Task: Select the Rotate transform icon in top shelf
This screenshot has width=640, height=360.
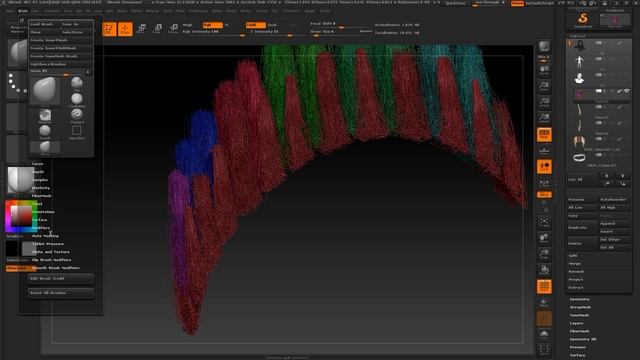Action: pyautogui.click(x=173, y=29)
